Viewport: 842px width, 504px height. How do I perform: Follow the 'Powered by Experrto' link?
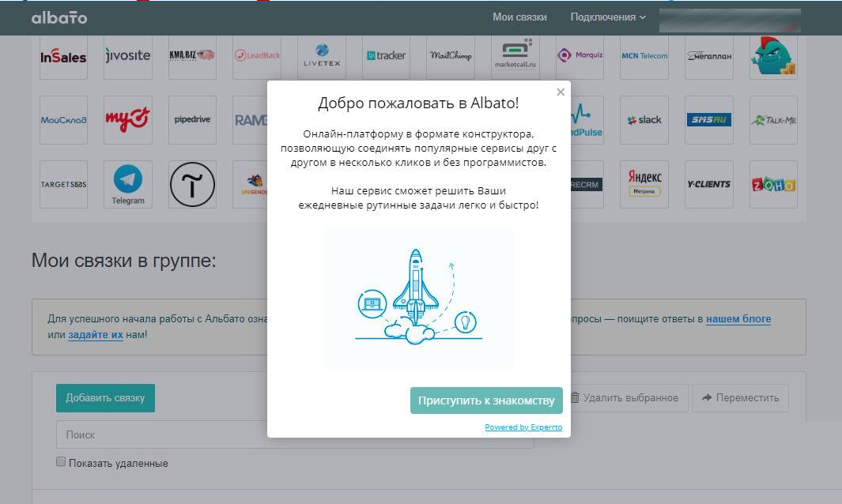[x=523, y=427]
